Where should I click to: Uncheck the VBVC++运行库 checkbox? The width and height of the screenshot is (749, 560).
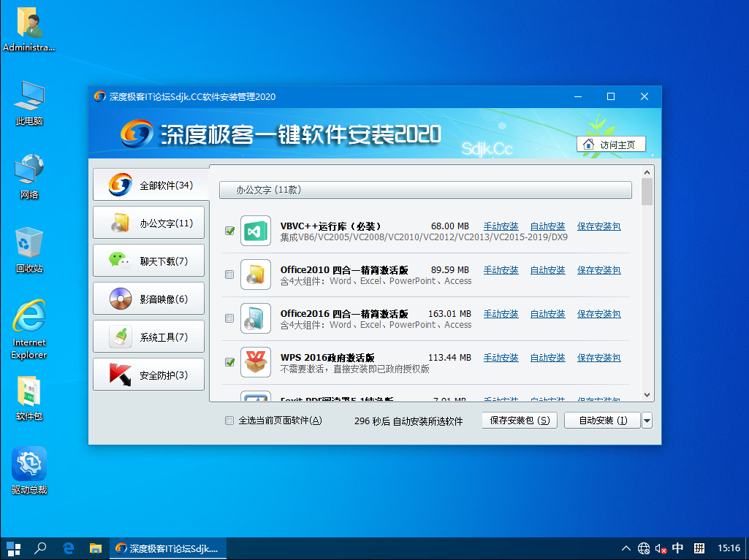click(x=229, y=231)
